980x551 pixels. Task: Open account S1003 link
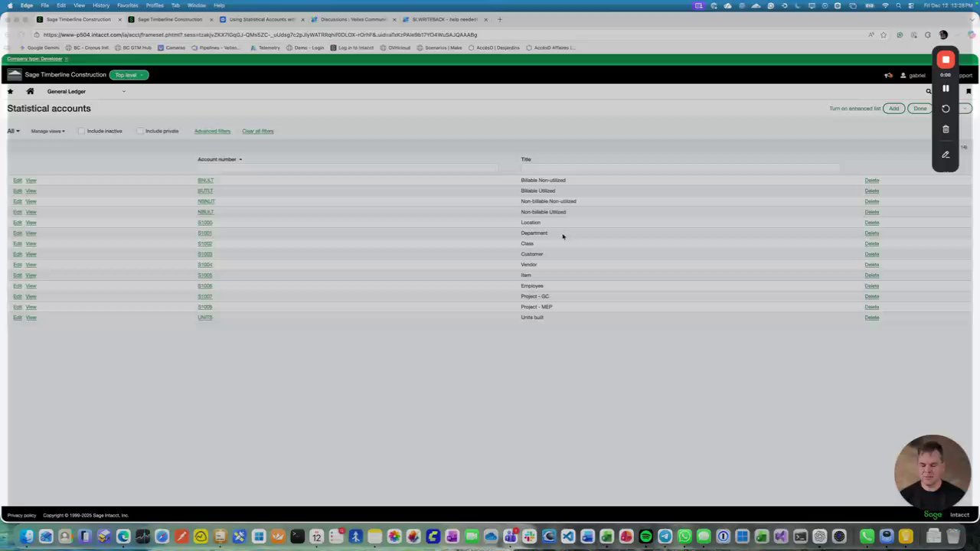204,254
